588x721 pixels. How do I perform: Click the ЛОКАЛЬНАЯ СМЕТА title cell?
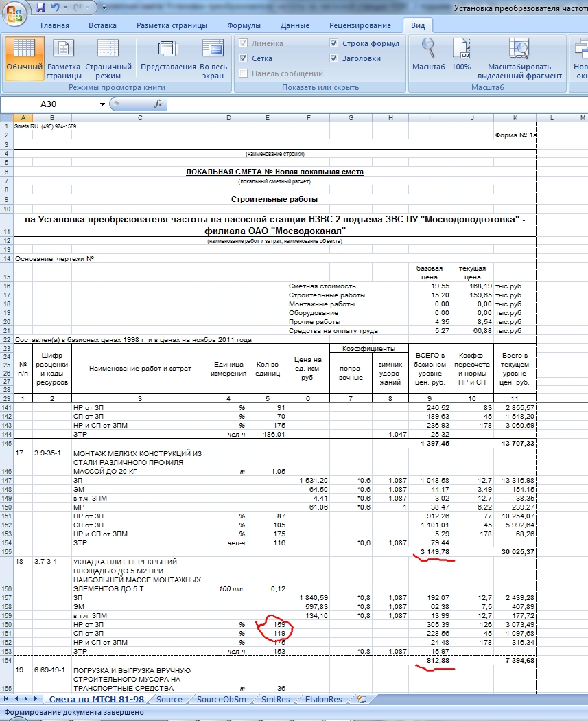coord(274,172)
